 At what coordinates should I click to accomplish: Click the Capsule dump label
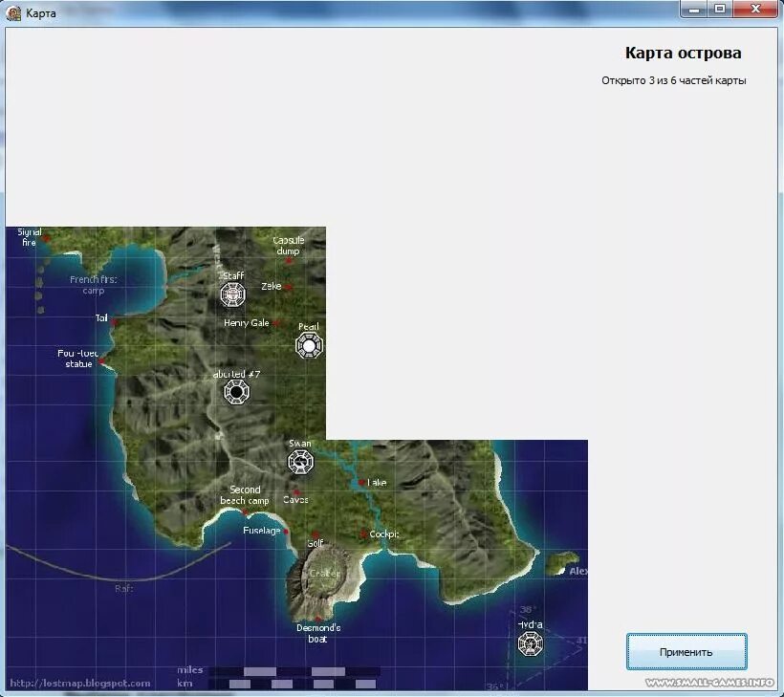[289, 246]
